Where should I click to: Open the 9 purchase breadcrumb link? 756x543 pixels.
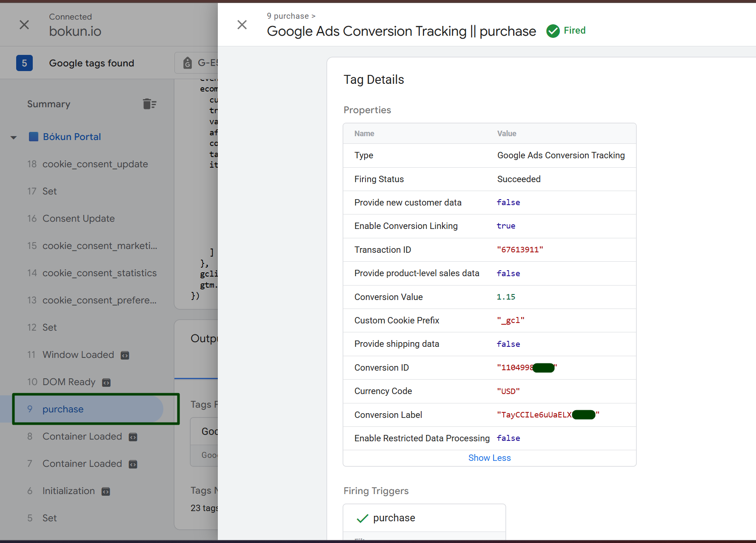tap(288, 16)
